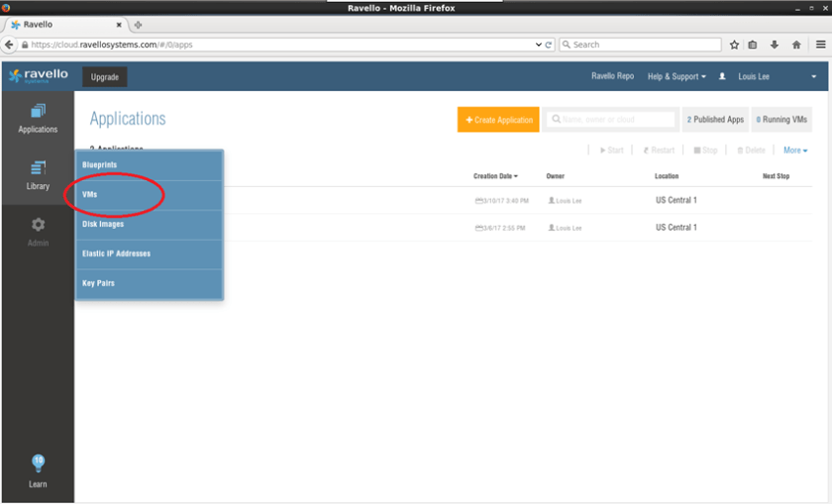Open Applications in the sidebar
The width and height of the screenshot is (832, 504).
pos(38,118)
